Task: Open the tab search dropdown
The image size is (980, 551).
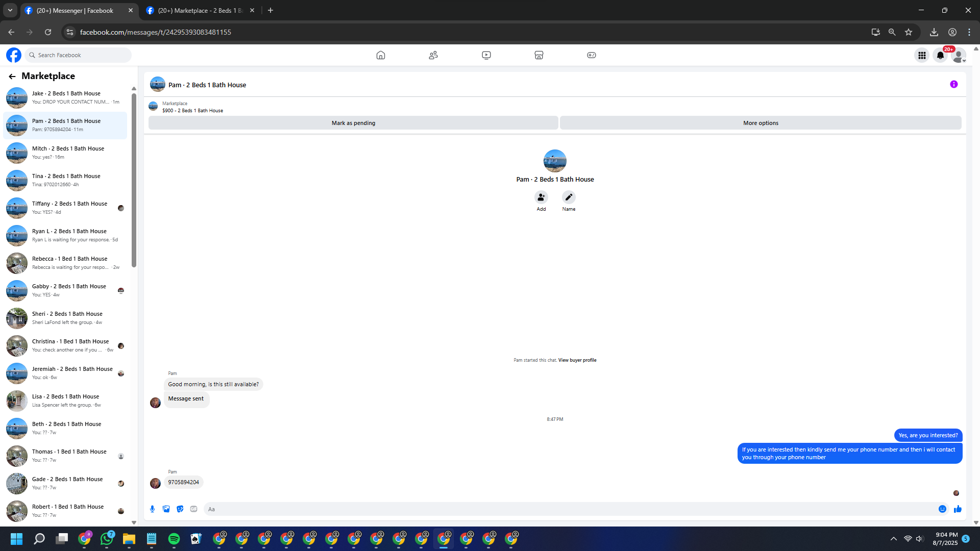Action: (x=10, y=11)
